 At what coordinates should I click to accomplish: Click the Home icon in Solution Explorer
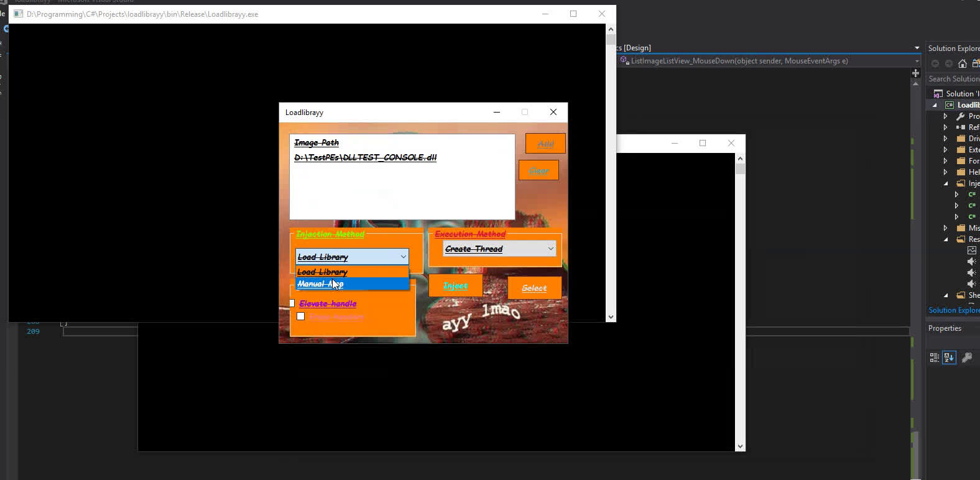963,63
